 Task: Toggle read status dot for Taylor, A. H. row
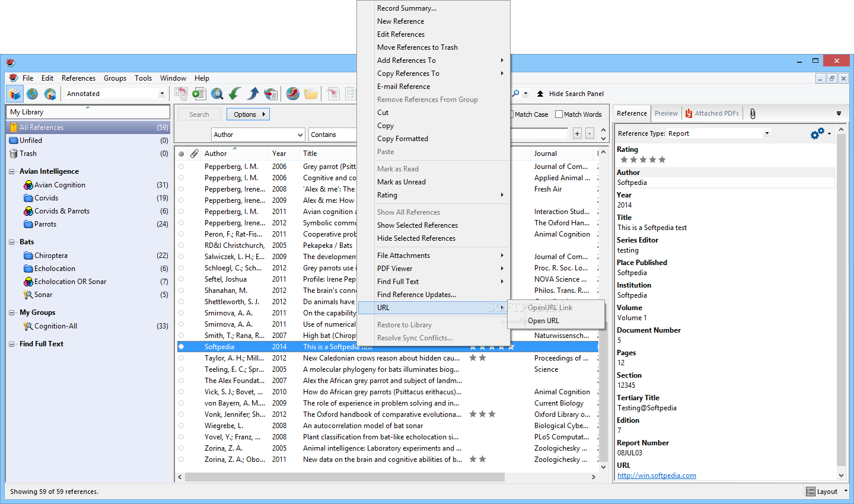[x=181, y=358]
